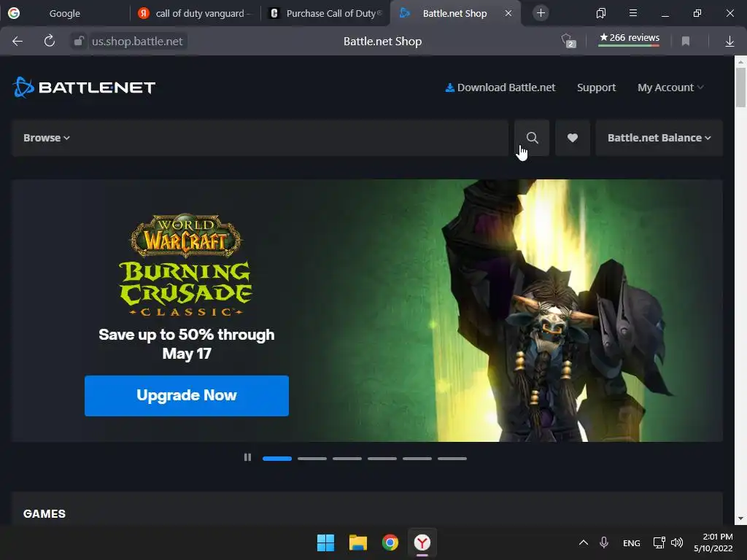Image resolution: width=747 pixels, height=560 pixels.
Task: Click the scrollbar down arrow
Action: tap(740, 518)
